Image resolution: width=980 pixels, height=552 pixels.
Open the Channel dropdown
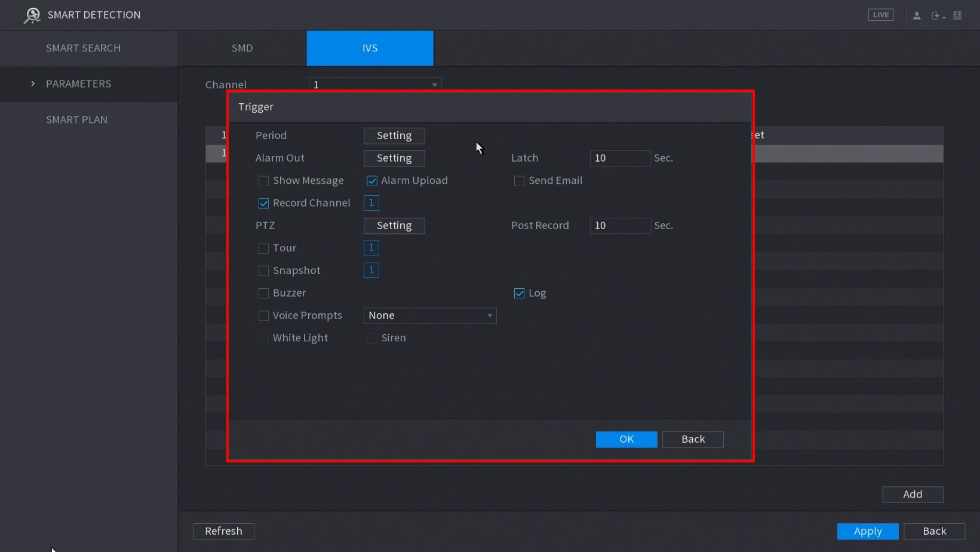[374, 85]
